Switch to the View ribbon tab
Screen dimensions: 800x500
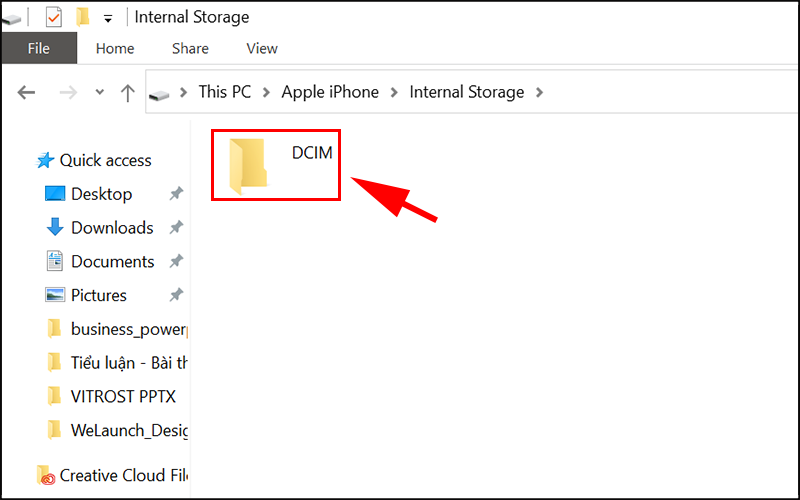(x=262, y=48)
